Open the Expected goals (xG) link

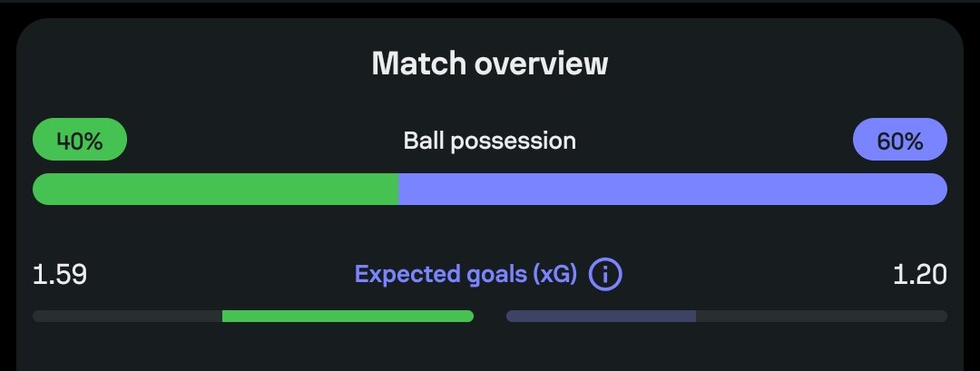pos(465,274)
